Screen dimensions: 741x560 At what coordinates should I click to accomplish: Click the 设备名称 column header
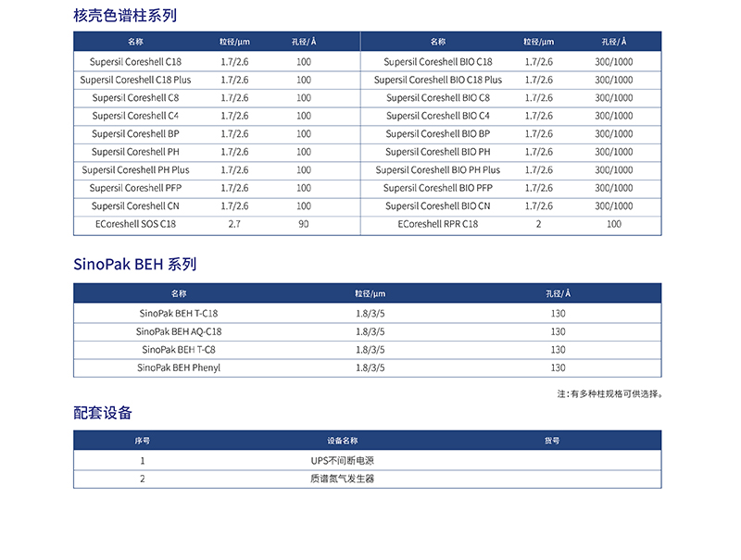point(343,441)
